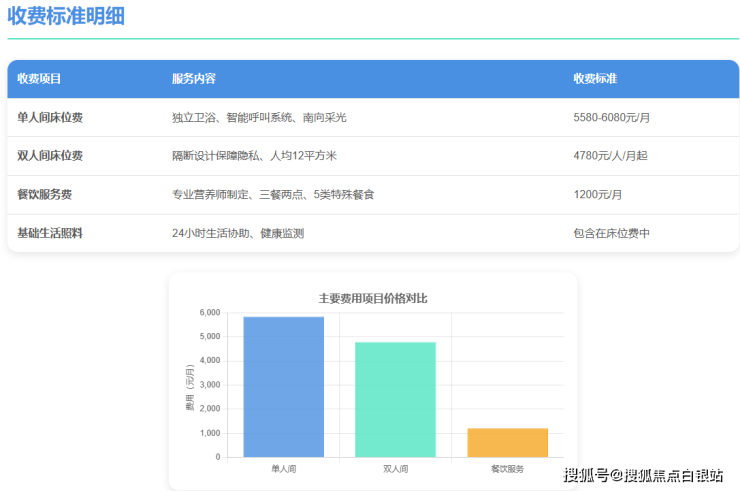The image size is (740, 491).
Task: Select the 收费项目 column header
Action: pyautogui.click(x=39, y=79)
